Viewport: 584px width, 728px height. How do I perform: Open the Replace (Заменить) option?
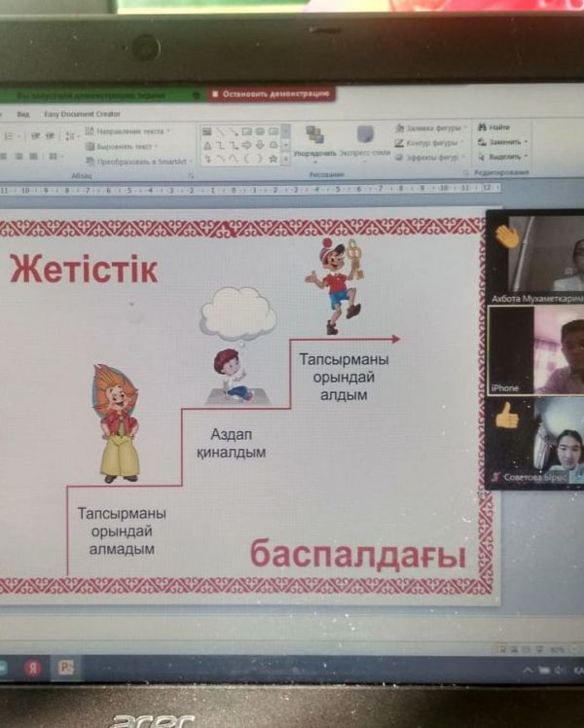coord(503,142)
